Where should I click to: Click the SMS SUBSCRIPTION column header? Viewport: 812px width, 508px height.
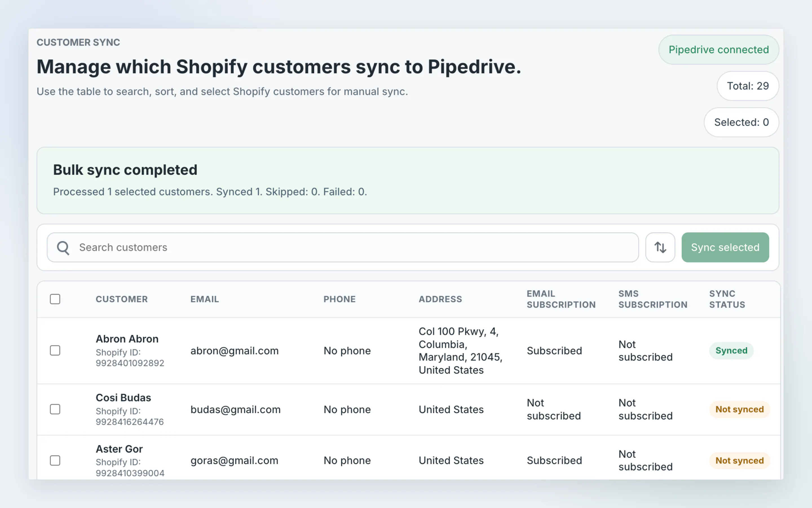(653, 299)
